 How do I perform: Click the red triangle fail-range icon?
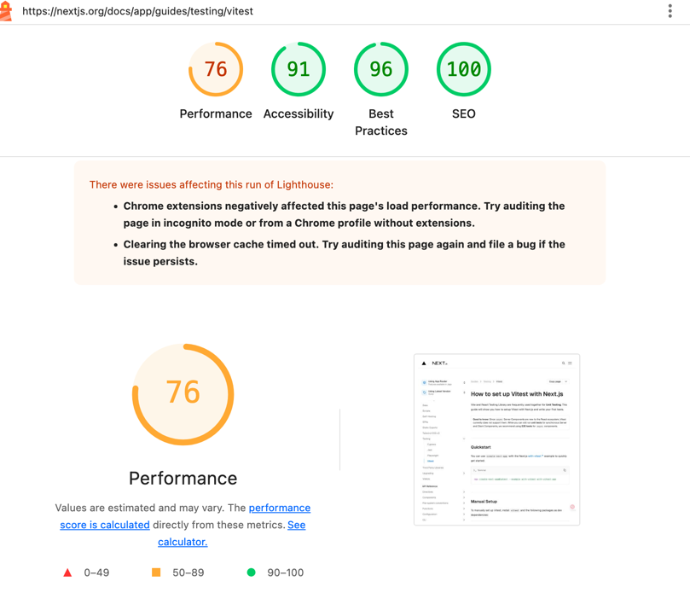[x=67, y=572]
